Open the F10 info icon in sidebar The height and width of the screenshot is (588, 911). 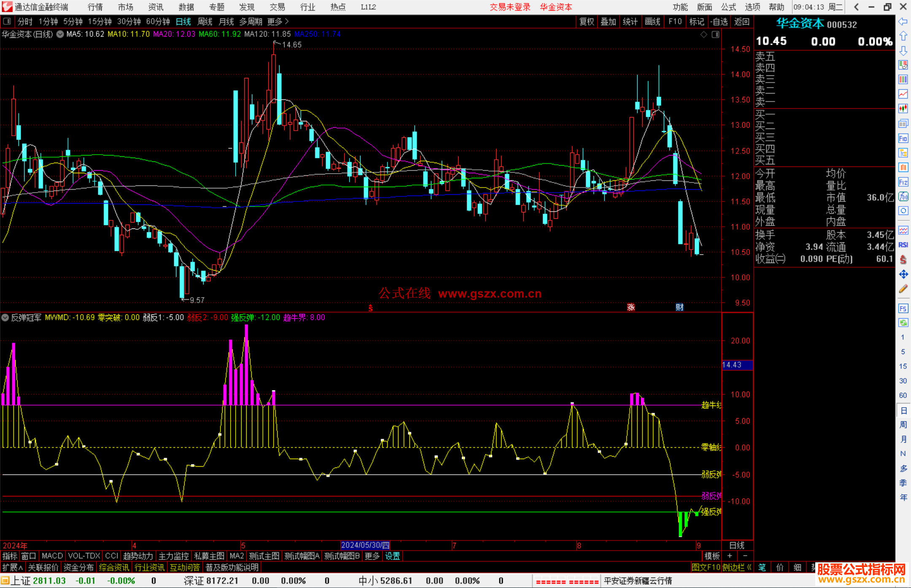coord(903,138)
